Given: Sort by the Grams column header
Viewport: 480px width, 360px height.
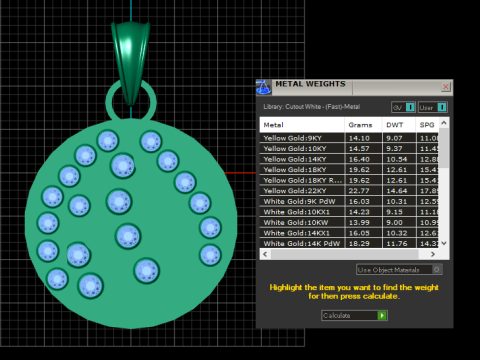Looking at the screenshot, I should pos(363,125).
